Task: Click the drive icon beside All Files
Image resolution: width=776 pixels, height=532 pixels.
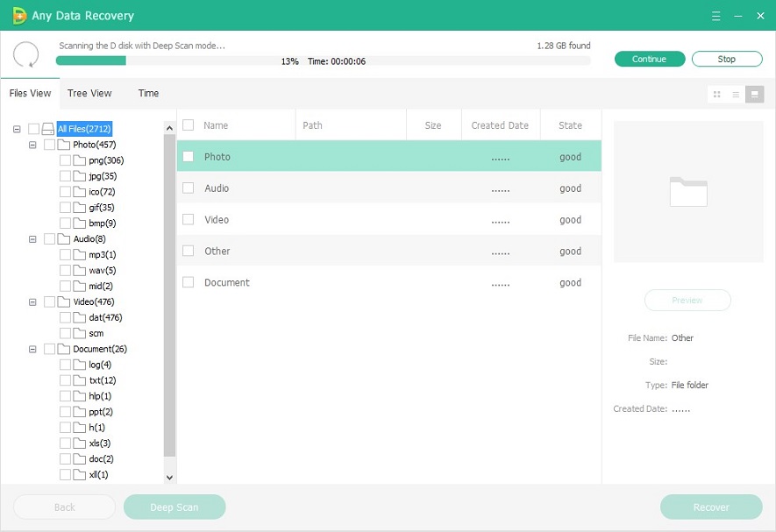Action: [48, 129]
